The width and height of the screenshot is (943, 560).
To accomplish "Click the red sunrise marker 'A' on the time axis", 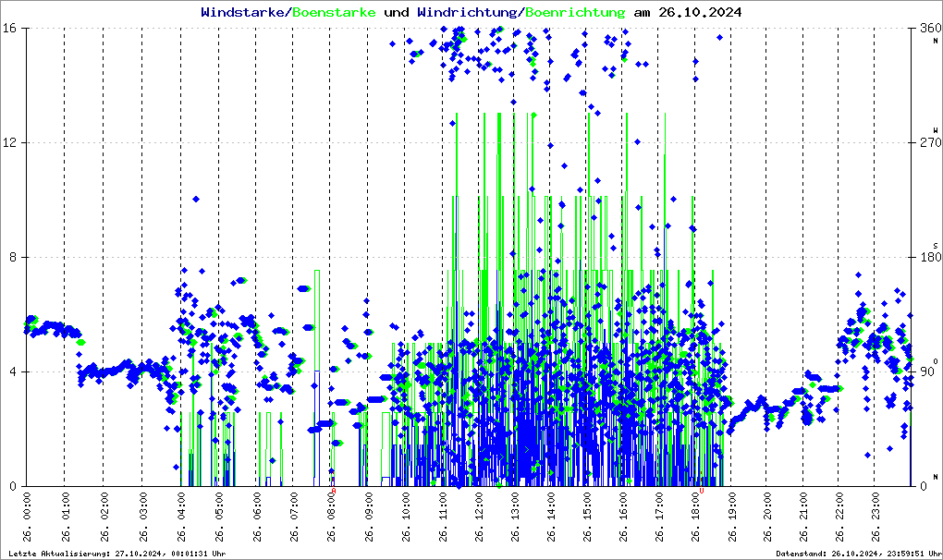I will coord(334,491).
